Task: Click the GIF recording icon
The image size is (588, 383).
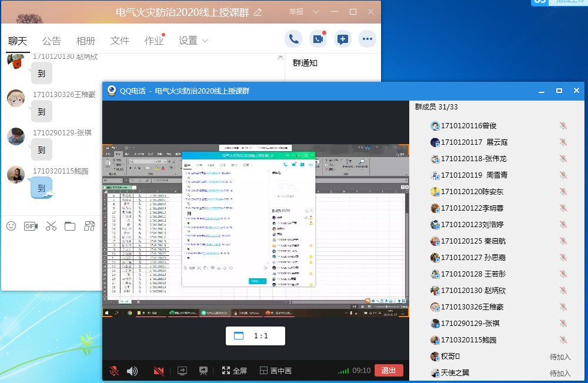Action: 31,226
